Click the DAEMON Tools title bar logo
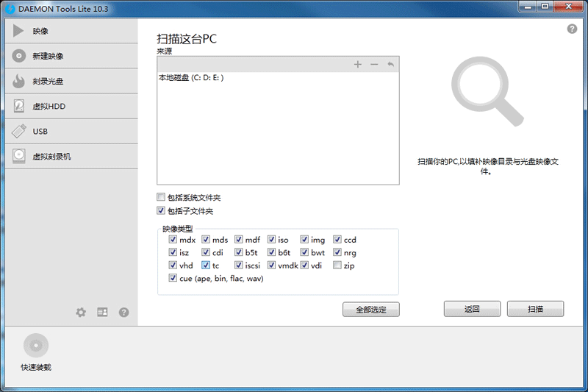This screenshot has width=588, height=392. [10, 8]
